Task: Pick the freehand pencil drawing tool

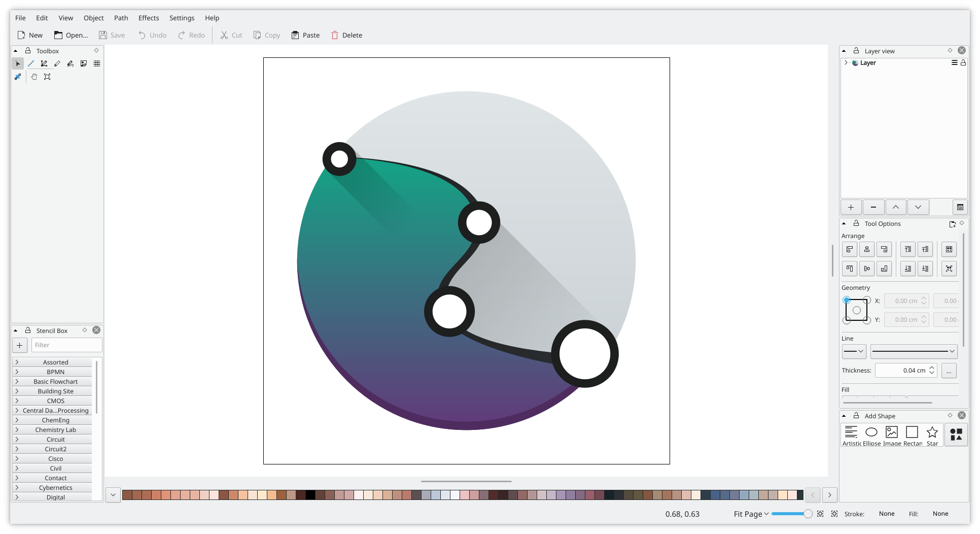Action: coord(57,63)
